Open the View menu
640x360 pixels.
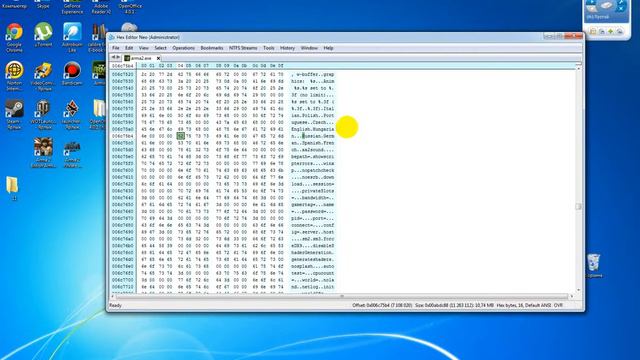[x=144, y=48]
